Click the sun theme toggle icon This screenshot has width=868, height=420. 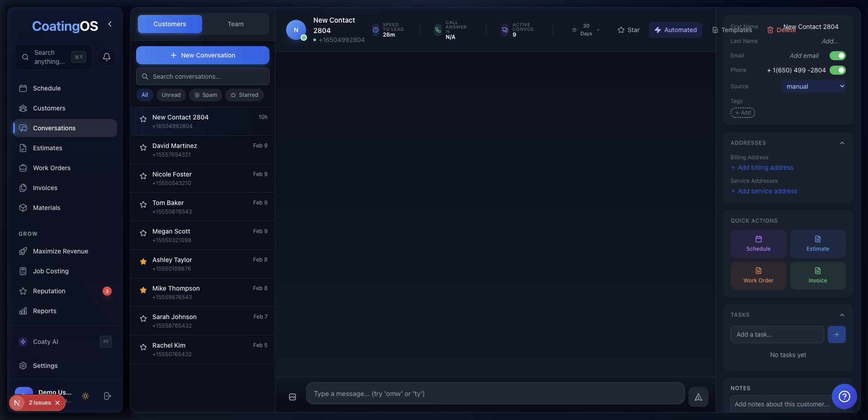(x=85, y=396)
